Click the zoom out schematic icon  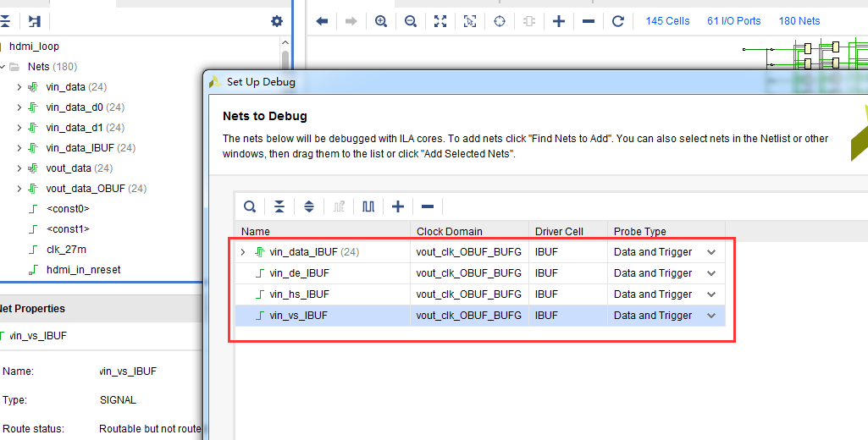point(410,21)
